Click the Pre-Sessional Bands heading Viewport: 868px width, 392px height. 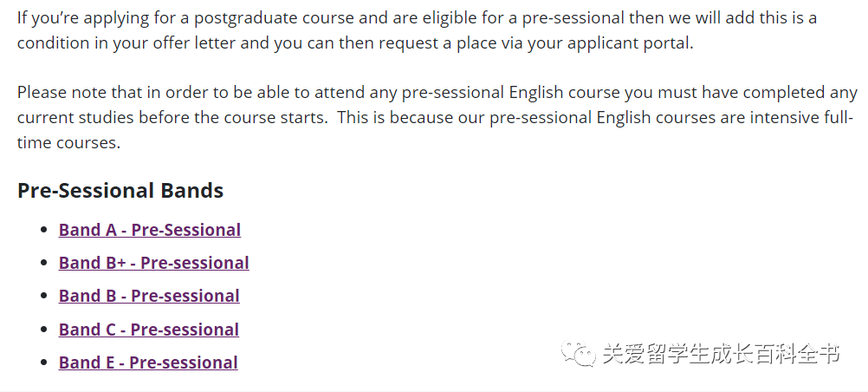(120, 190)
